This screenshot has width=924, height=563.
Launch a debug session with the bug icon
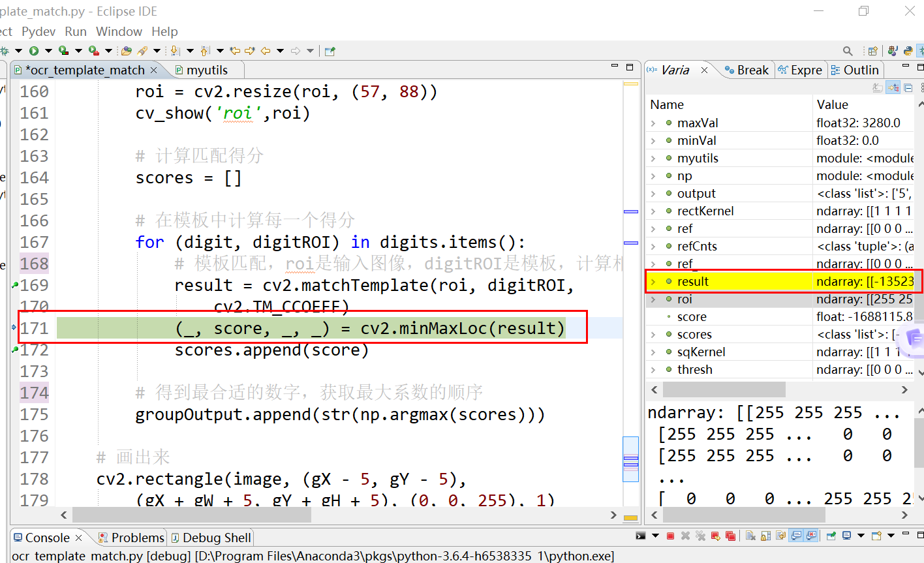[x=5, y=50]
